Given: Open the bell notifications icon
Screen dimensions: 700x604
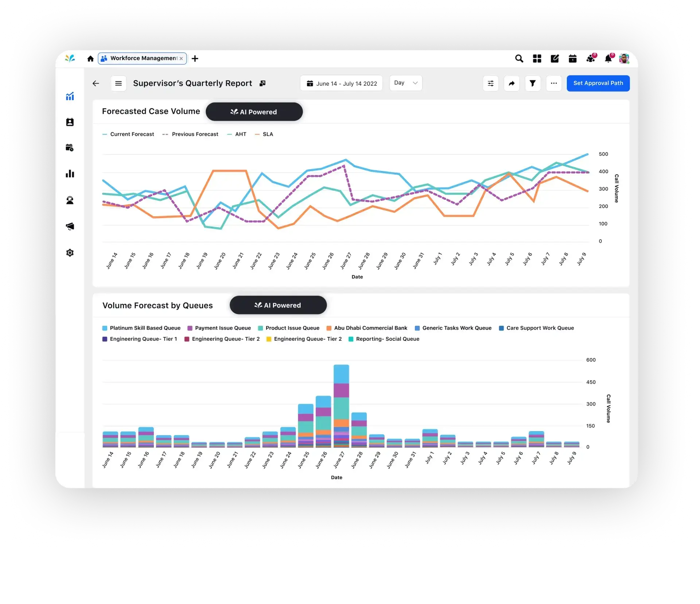Looking at the screenshot, I should pos(608,58).
